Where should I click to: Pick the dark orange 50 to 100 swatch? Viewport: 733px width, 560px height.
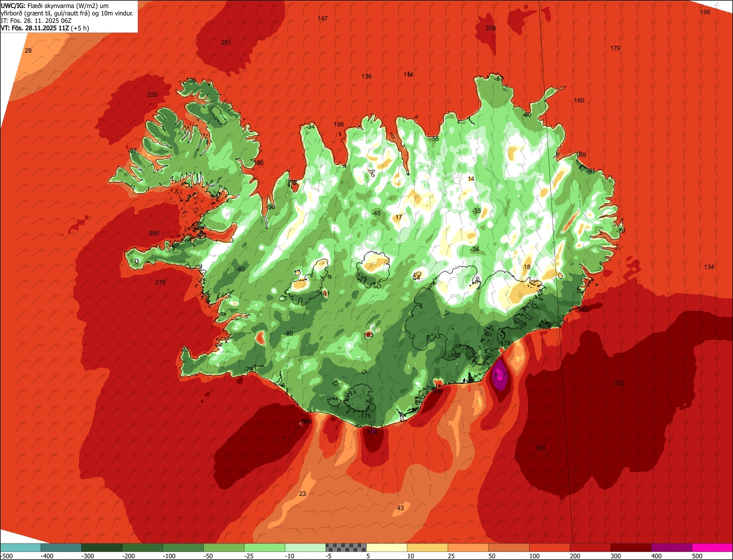tap(509, 547)
